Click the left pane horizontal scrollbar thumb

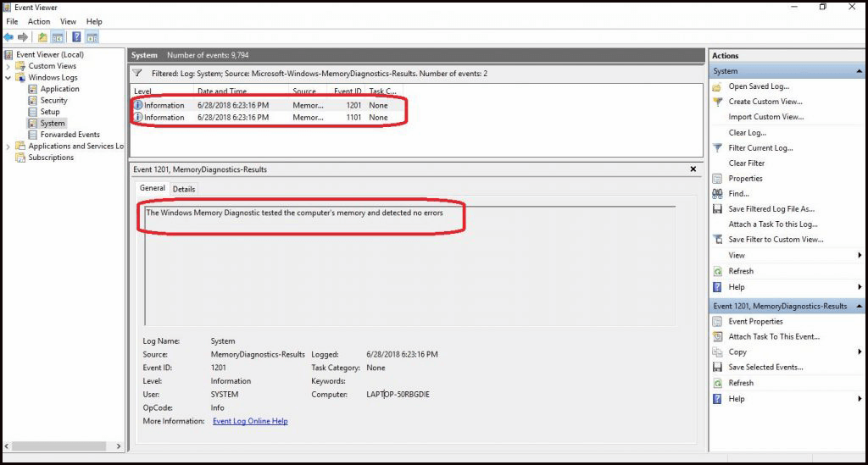pos(58,446)
